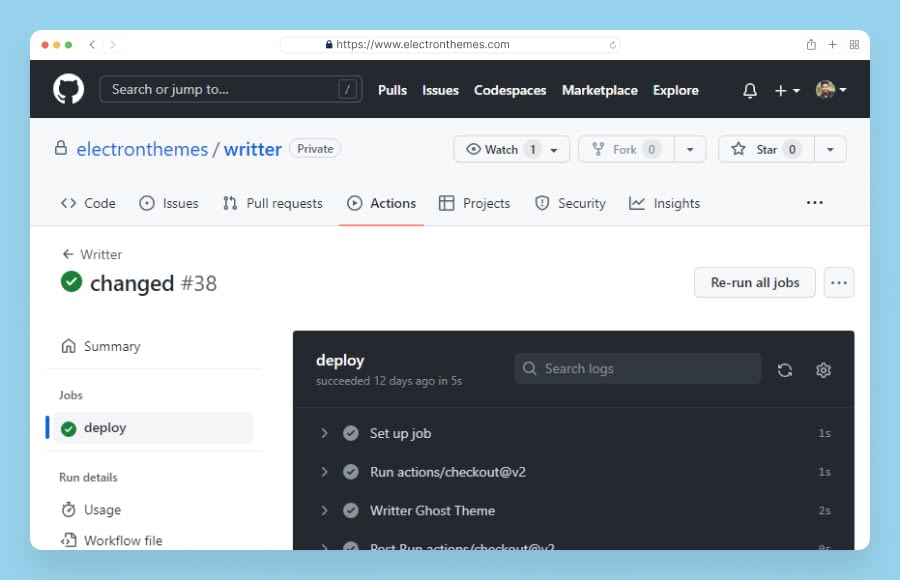The image size is (900, 580).
Task: Go to Issues in the top navigation
Action: [440, 90]
